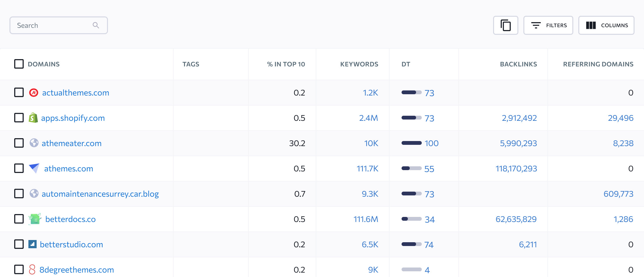Image resolution: width=644 pixels, height=277 pixels.
Task: Click keywords value 2.4M
Action: pyautogui.click(x=368, y=118)
